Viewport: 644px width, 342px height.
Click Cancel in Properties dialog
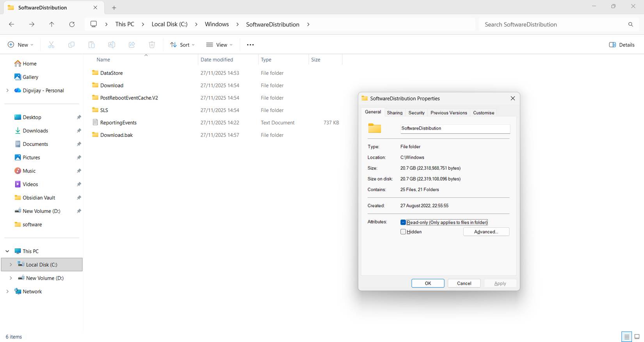pyautogui.click(x=464, y=284)
